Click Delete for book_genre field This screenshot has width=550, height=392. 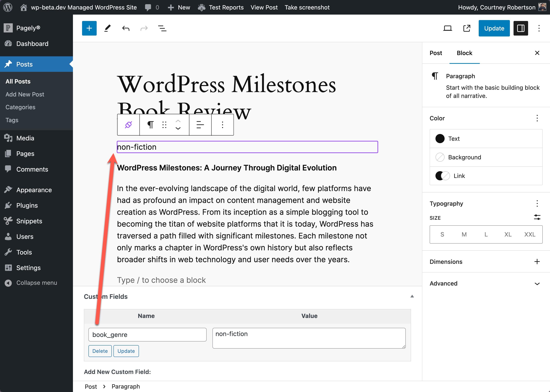(x=100, y=351)
